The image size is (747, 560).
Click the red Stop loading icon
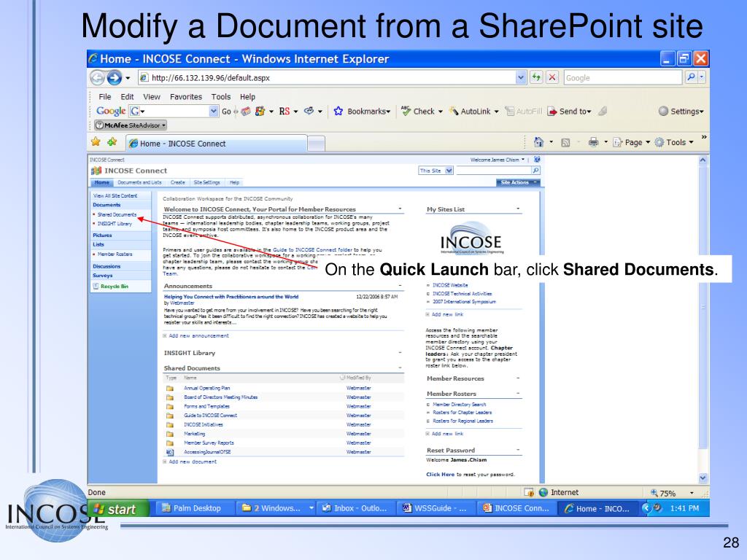(x=552, y=77)
